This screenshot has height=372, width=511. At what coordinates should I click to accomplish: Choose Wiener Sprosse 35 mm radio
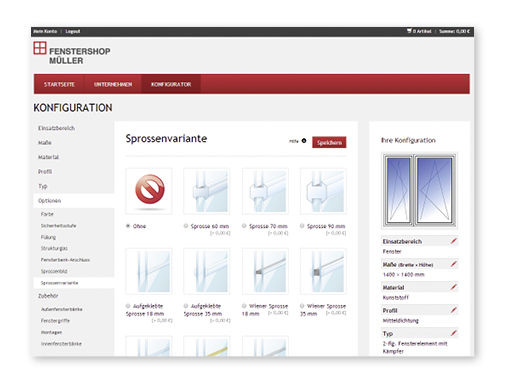(302, 306)
